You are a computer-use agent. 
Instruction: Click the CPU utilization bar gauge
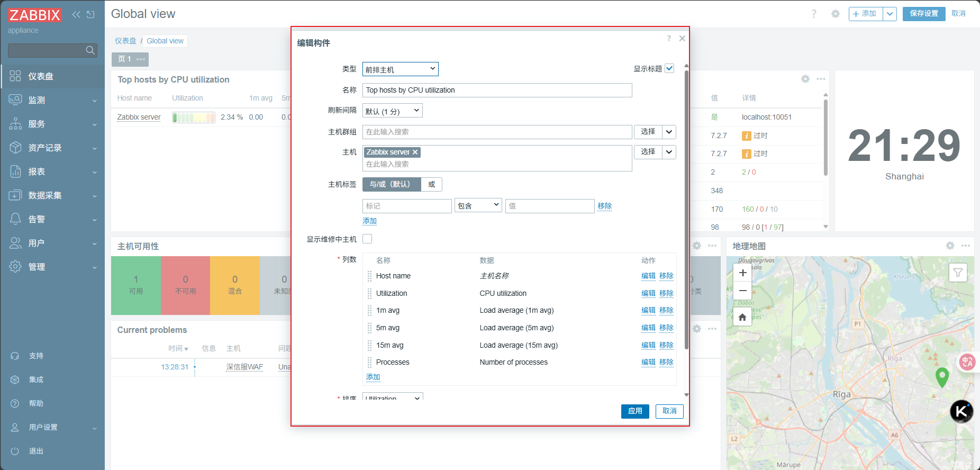coord(194,118)
